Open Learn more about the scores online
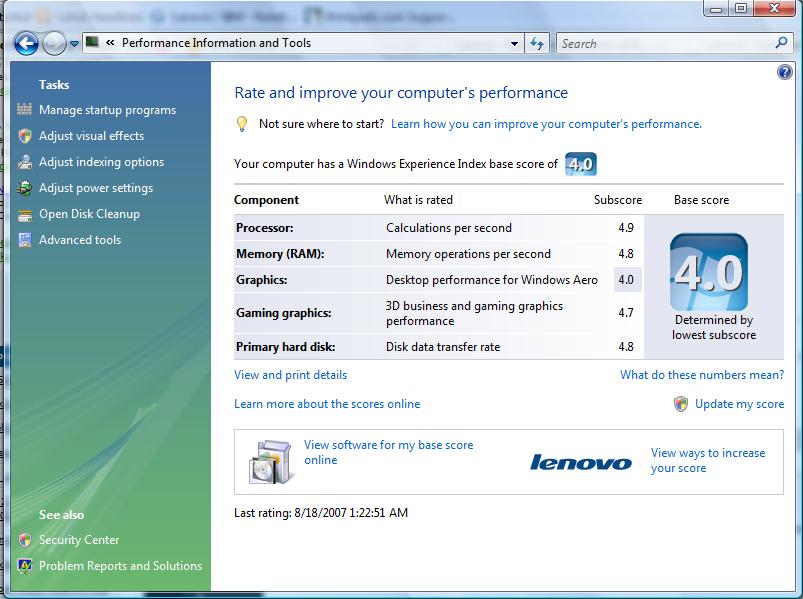803x599 pixels. tap(327, 404)
